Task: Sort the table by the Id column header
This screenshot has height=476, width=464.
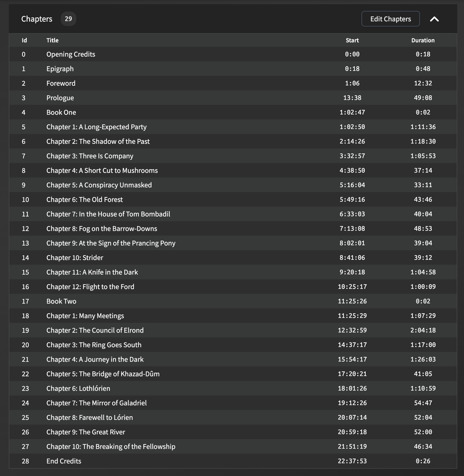Action: click(24, 40)
